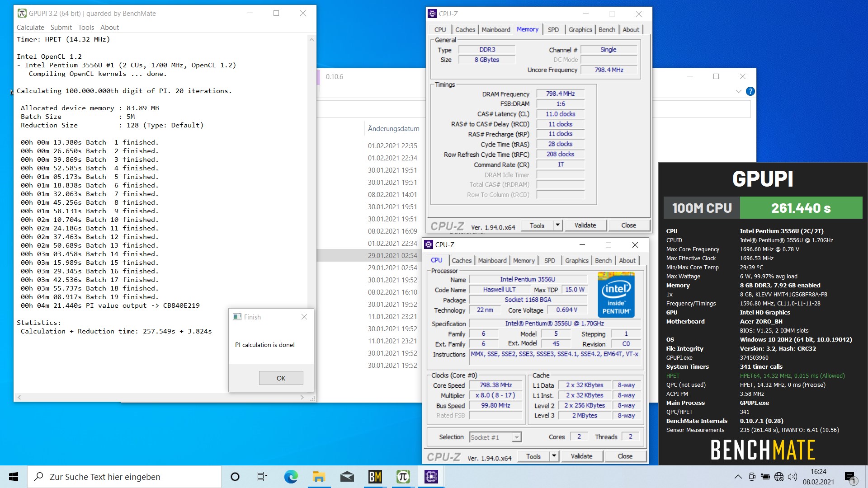
Task: Click Validate in upper CPU-Z window
Action: pos(585,225)
